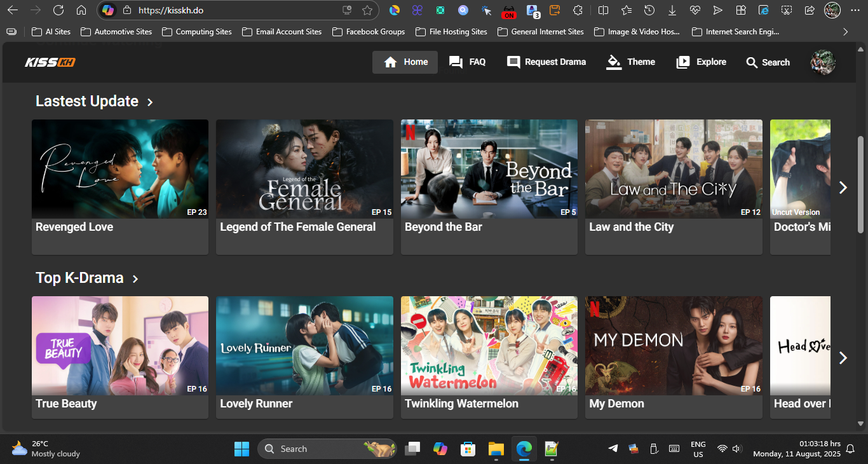Open the General Internet Sites bookmark folder
The image size is (868, 464).
coord(541,31)
